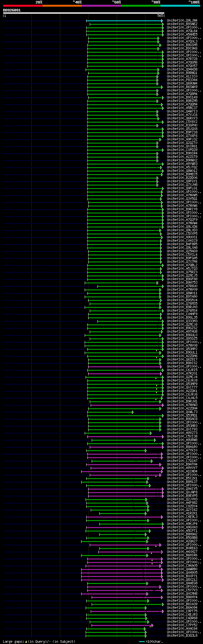Click the green ~80% identity legend segment
The image size is (203, 644).
[141, 6]
